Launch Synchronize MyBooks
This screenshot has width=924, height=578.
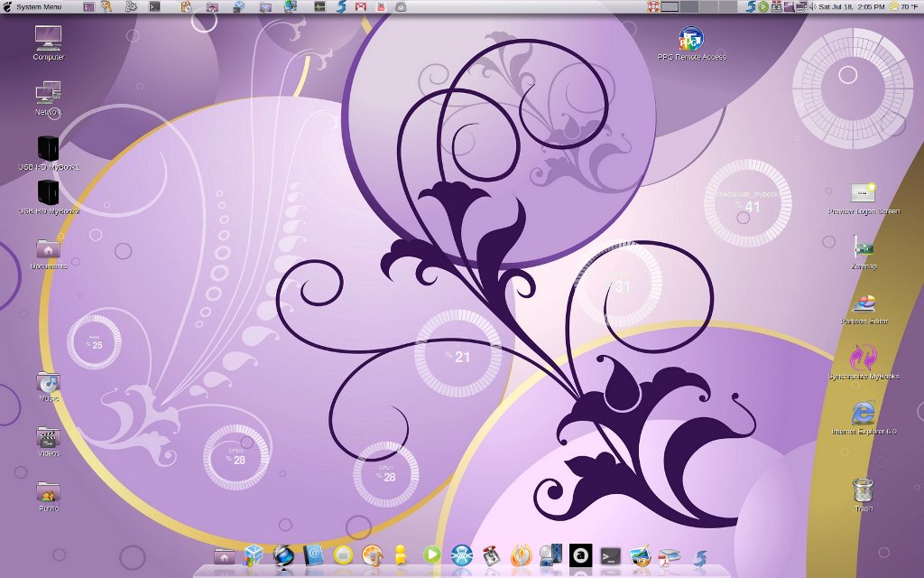point(864,362)
